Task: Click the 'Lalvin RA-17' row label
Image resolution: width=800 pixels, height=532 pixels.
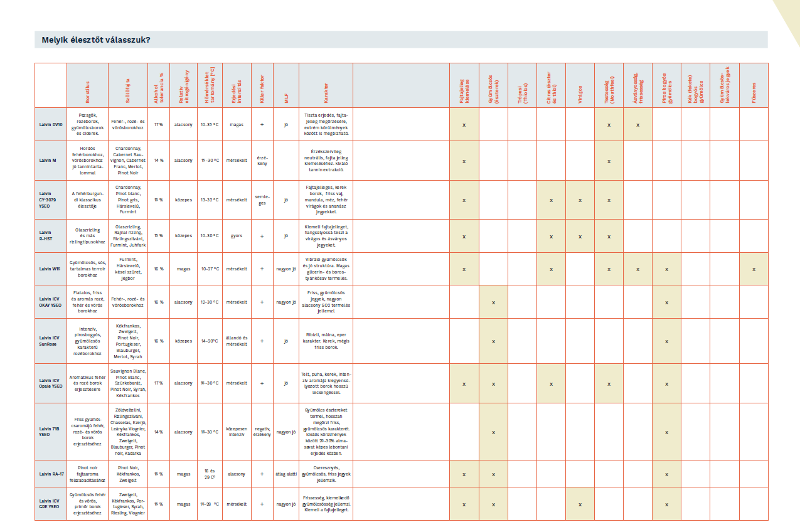Action: click(x=51, y=474)
